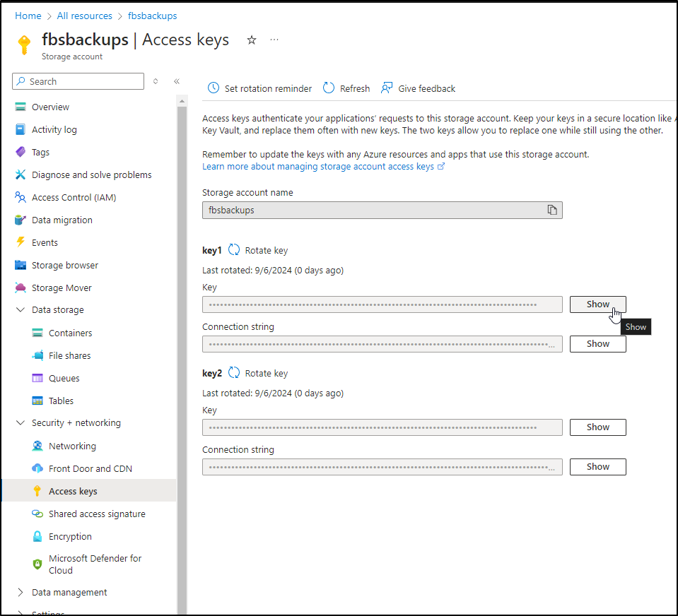Click the Networking icon
This screenshot has width=678, height=616.
pos(37,446)
